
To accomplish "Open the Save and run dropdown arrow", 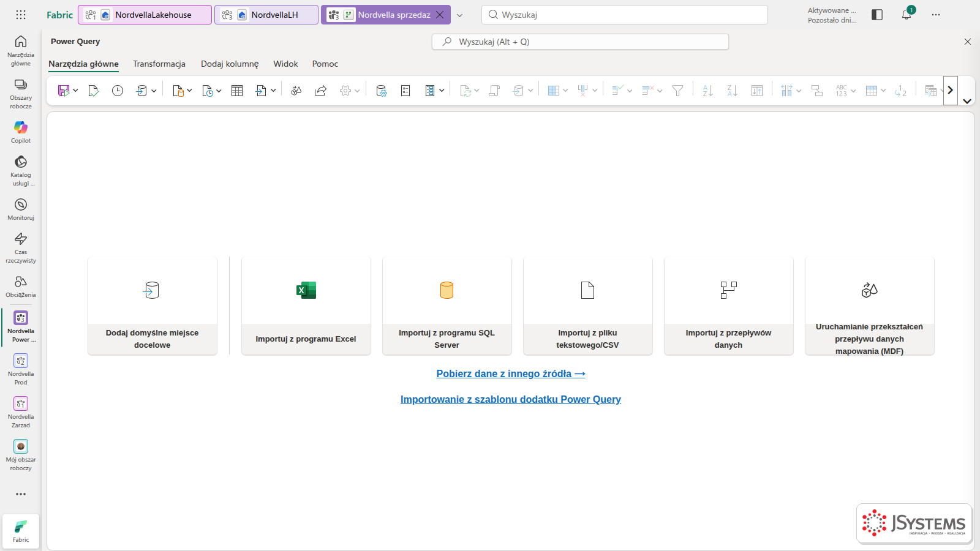I will pos(75,91).
